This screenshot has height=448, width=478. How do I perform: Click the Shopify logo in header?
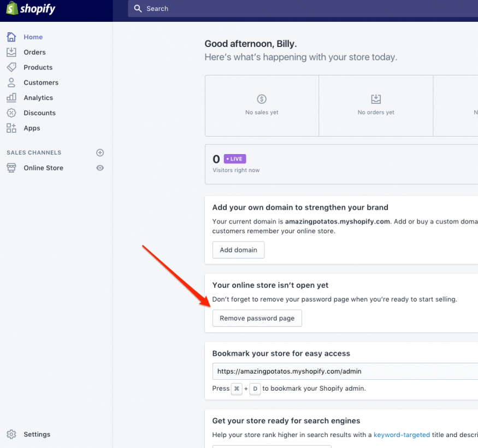[31, 9]
